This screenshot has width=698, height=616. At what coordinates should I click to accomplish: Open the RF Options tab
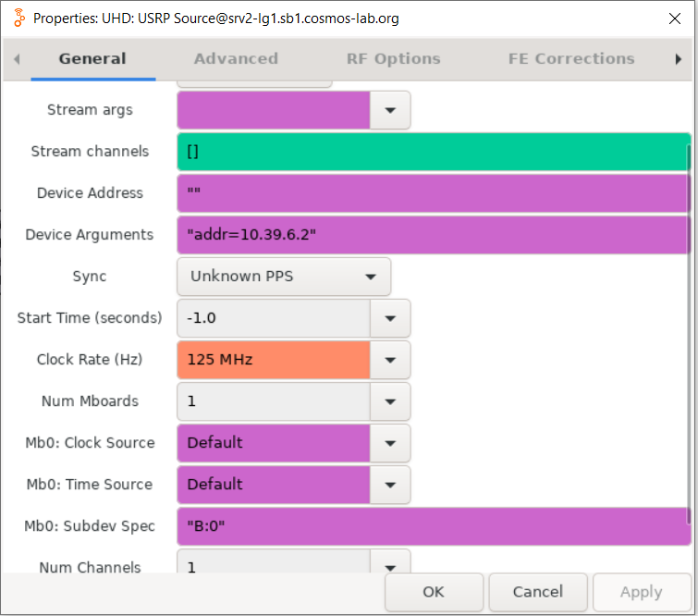pos(393,58)
